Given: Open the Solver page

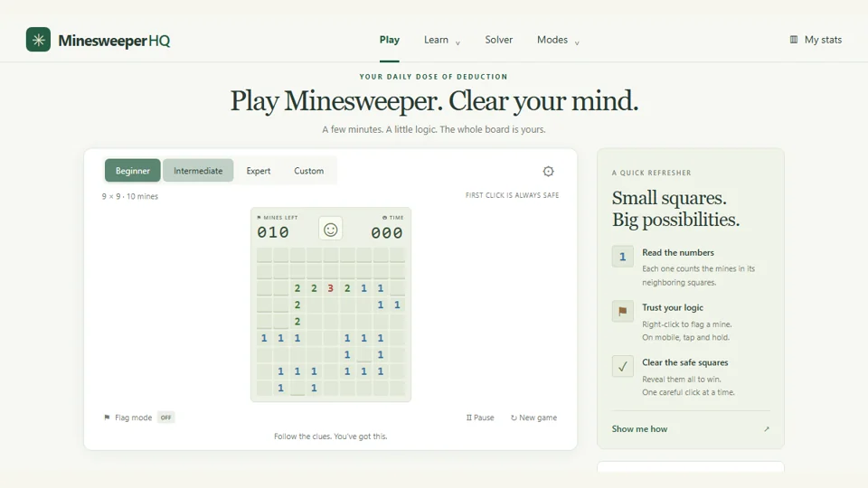Looking at the screenshot, I should pos(499,40).
